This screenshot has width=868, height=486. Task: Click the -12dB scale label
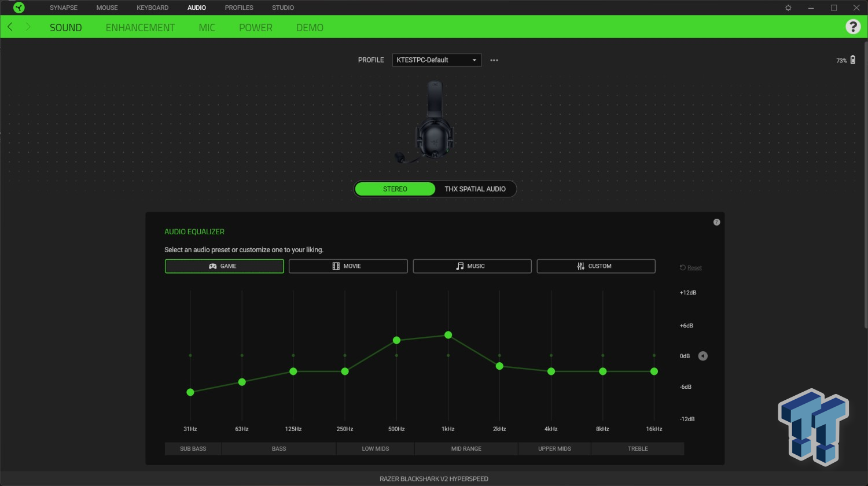(x=687, y=419)
